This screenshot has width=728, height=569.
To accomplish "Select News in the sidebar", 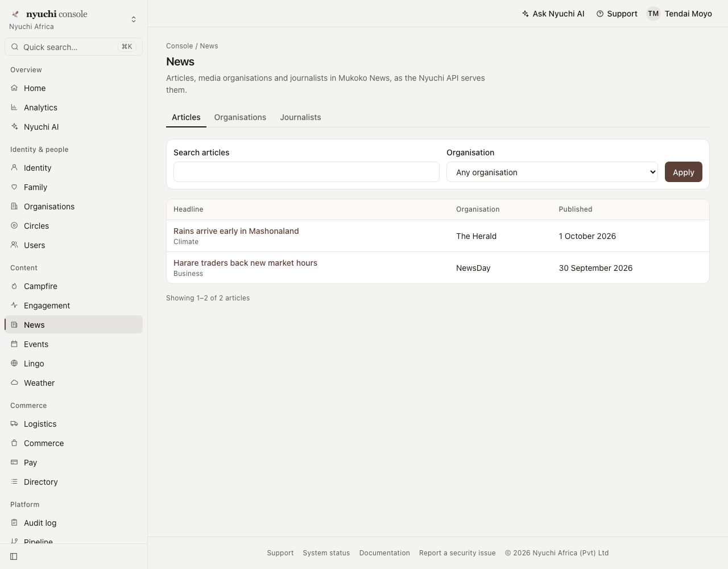I will click(74, 325).
